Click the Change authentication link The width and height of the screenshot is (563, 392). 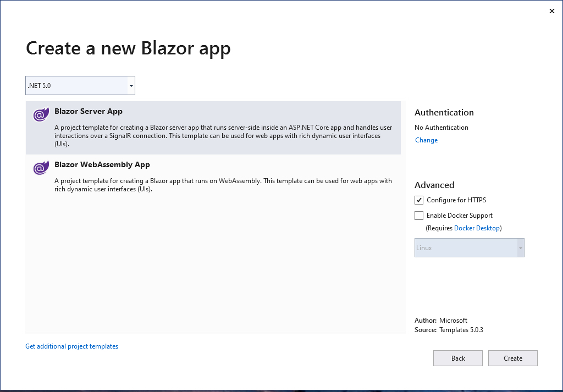point(426,140)
